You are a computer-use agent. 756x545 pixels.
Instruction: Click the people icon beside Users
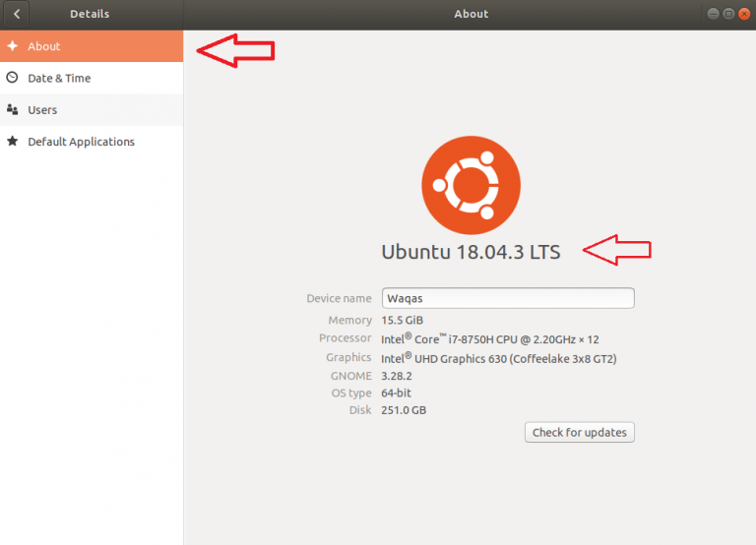click(x=13, y=110)
